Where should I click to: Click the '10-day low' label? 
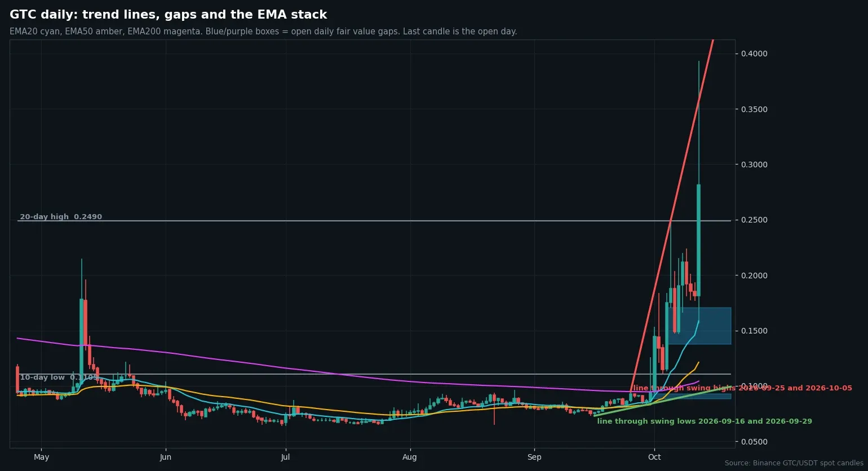(59, 377)
